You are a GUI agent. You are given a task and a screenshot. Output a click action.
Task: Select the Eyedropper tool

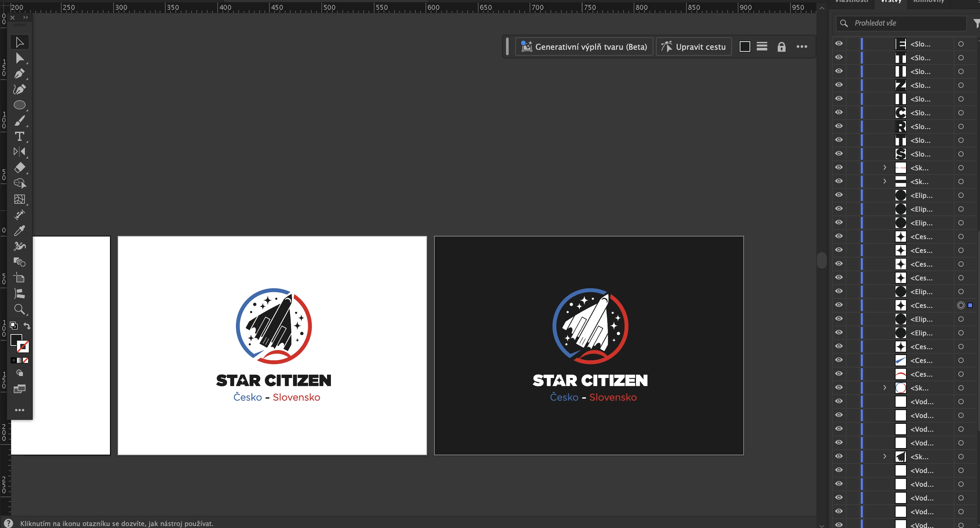(x=19, y=230)
